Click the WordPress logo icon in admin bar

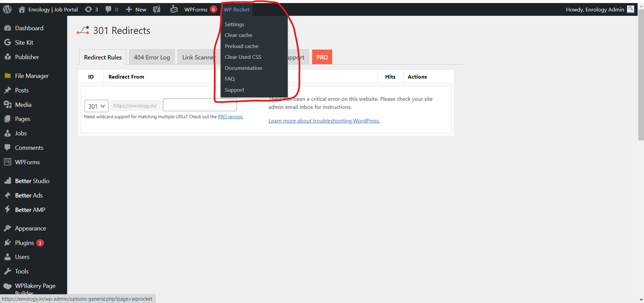tap(7, 9)
